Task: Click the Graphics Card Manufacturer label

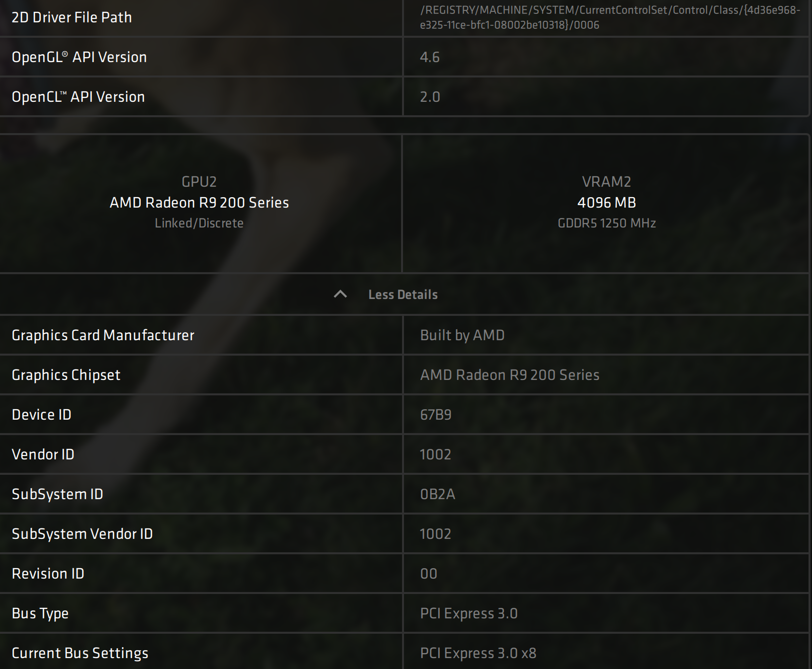Action: [x=103, y=335]
